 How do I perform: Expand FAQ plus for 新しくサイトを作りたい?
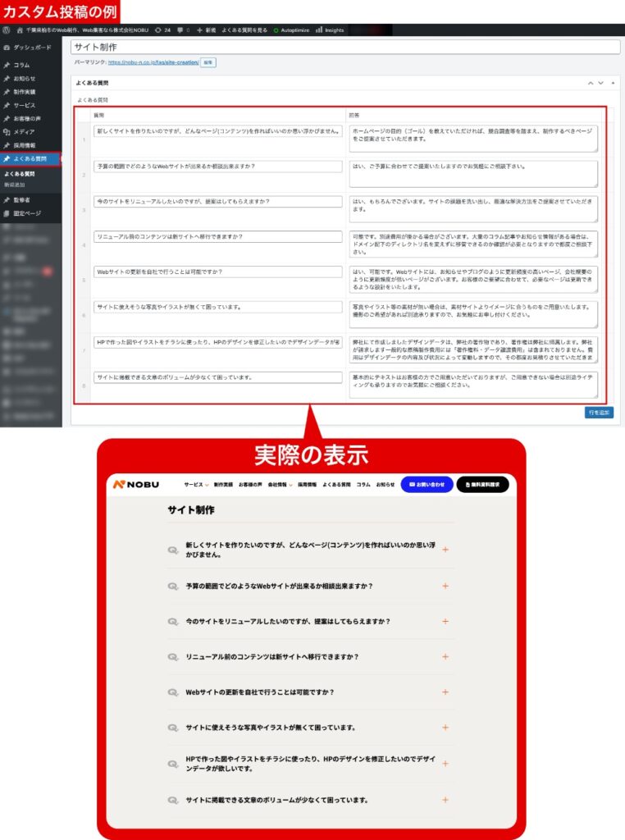click(x=445, y=550)
